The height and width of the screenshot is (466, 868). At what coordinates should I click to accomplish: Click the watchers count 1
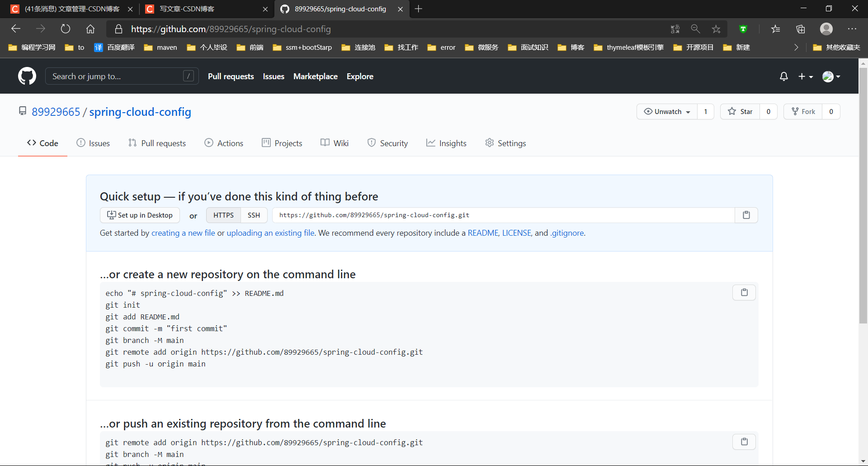point(705,112)
